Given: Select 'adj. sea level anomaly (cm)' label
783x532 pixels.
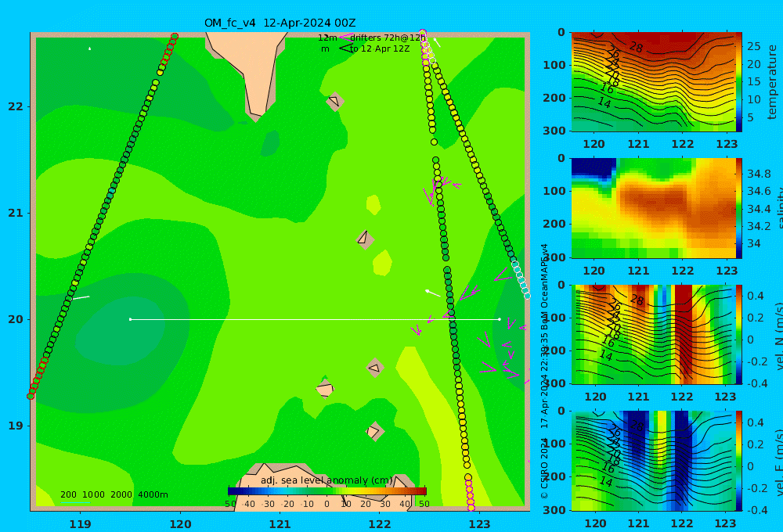Looking at the screenshot, I should [x=327, y=480].
